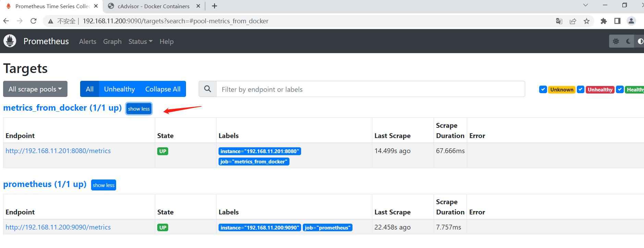Open the translate page icon
Viewport: 644px width, 248px height.
coord(559,21)
